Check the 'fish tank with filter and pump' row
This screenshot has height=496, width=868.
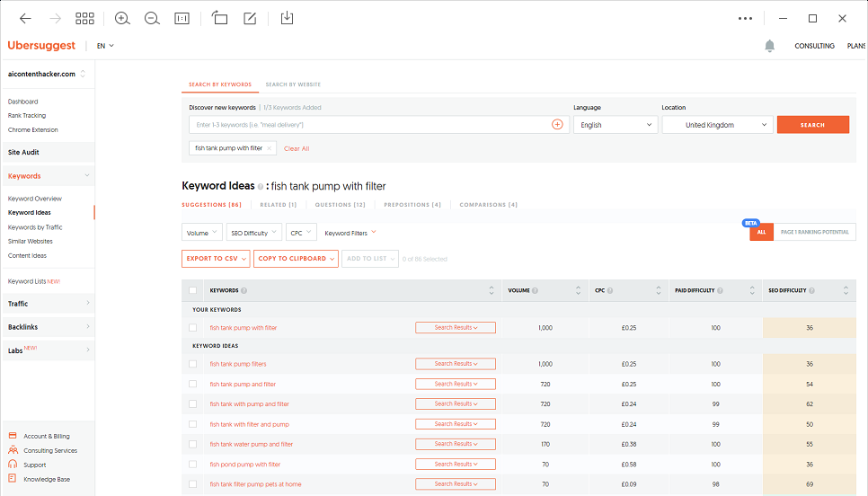coord(192,424)
